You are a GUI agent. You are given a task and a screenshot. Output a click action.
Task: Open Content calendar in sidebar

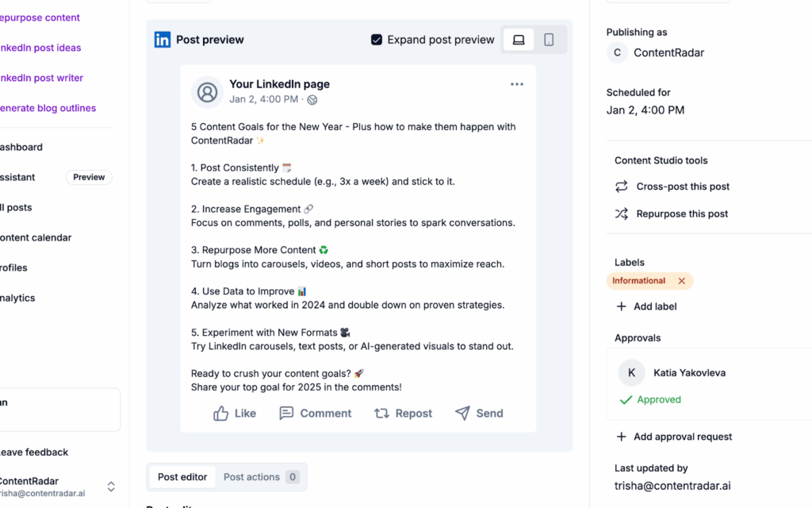36,237
